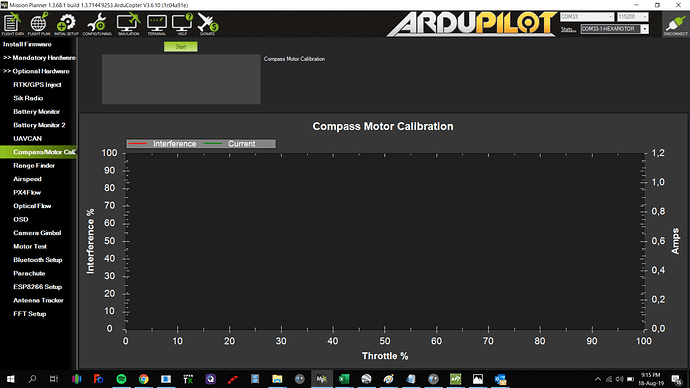Screen dimensions: 690x388
Task: Expand the Mandatory Hardware section
Action: coord(39,58)
